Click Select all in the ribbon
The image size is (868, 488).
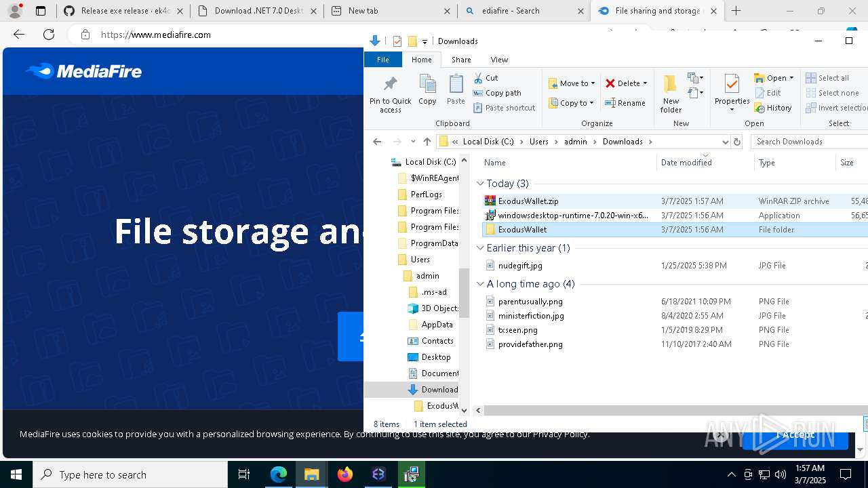(827, 78)
